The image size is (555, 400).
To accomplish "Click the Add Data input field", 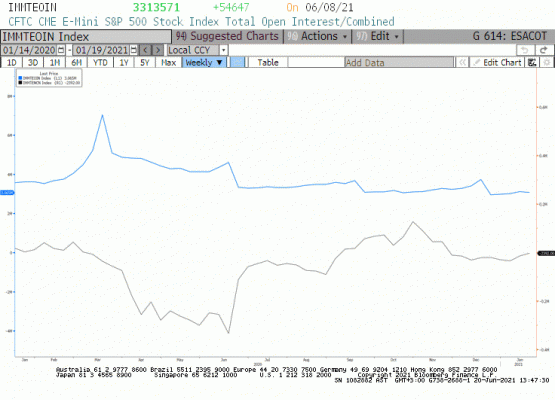I will pyautogui.click(x=399, y=63).
